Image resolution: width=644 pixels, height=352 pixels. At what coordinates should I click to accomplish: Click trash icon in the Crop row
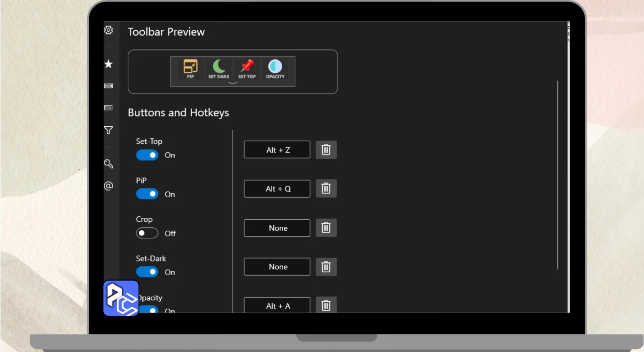326,228
